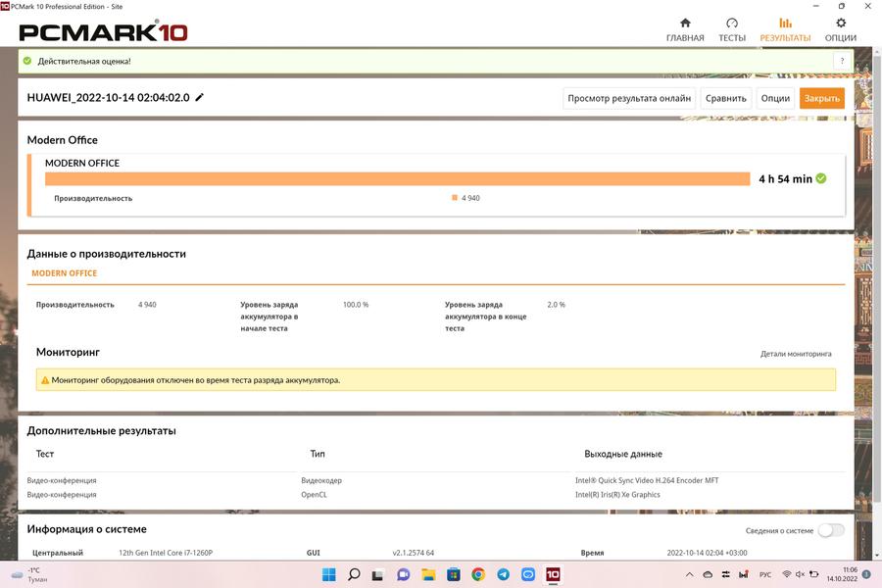This screenshot has width=882, height=588.
Task: Open the РУС keyboard language switcher
Action: [x=765, y=574]
